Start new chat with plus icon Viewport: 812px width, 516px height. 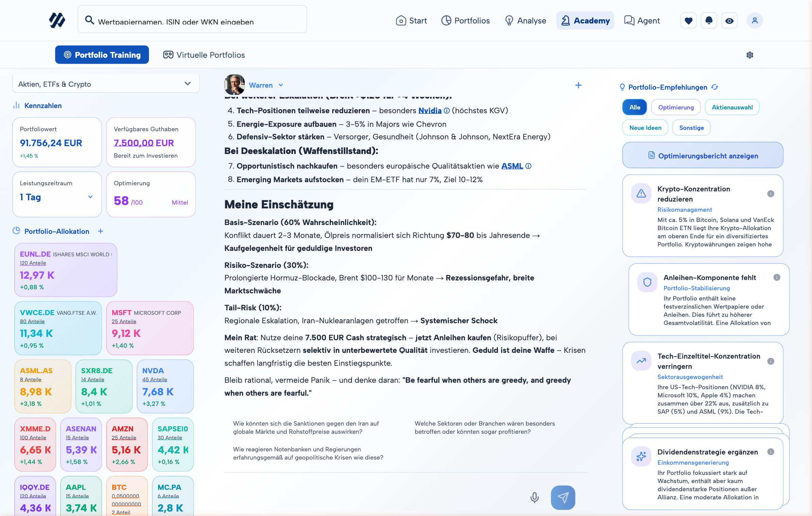[x=578, y=85]
